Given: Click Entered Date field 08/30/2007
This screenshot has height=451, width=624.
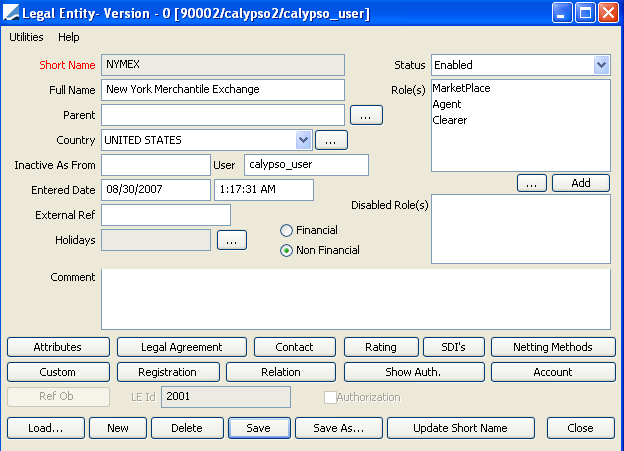Looking at the screenshot, I should 156,190.
